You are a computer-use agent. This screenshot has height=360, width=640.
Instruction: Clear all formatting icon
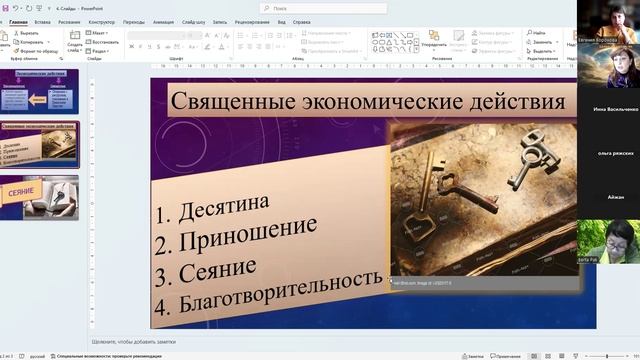coord(227,36)
